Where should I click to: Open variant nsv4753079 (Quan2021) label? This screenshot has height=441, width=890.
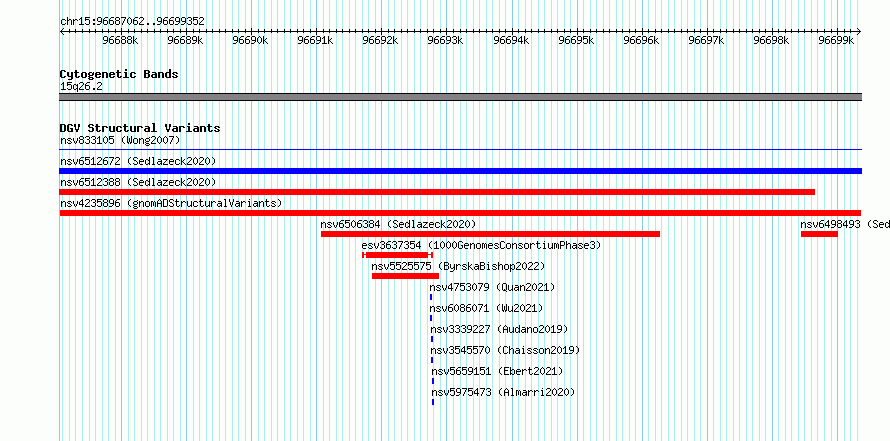tap(493, 287)
